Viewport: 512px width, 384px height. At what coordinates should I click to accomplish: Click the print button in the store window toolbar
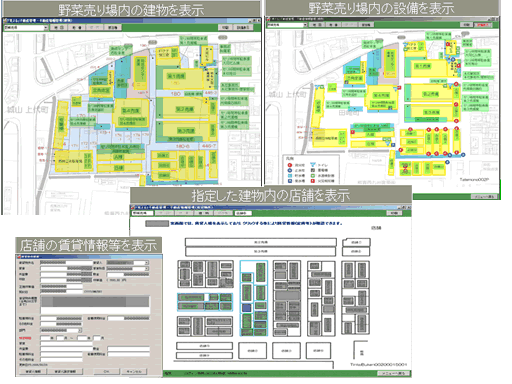click(x=394, y=213)
